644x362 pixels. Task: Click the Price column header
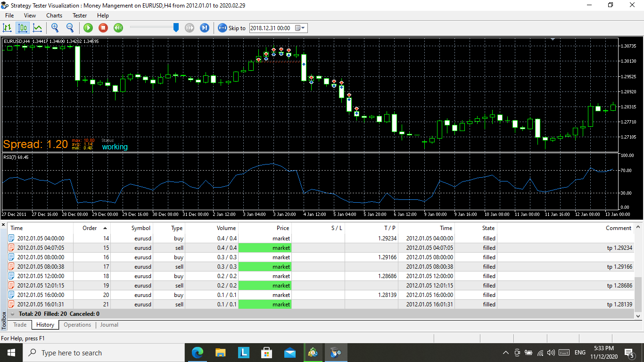coord(265,228)
